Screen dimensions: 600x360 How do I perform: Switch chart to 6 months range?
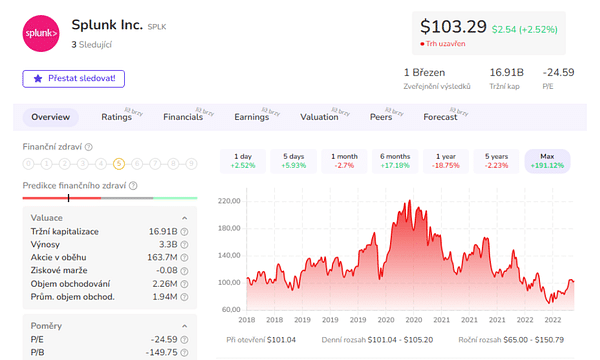pyautogui.click(x=395, y=161)
